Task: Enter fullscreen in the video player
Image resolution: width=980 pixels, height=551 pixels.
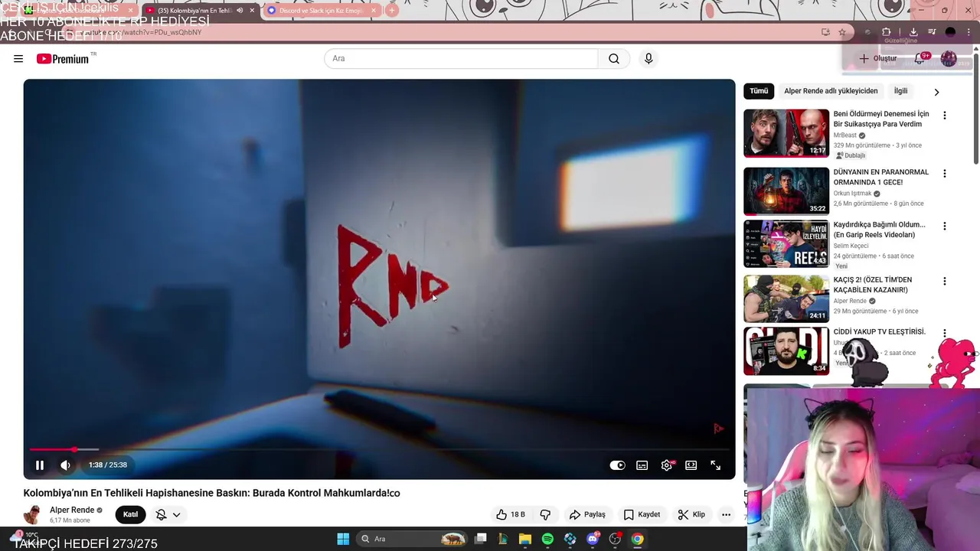Action: (x=715, y=465)
